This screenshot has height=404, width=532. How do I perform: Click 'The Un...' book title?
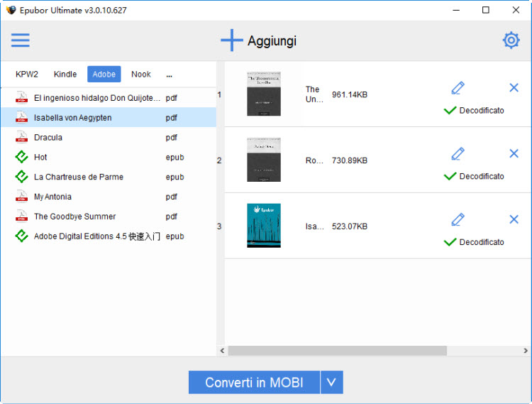[314, 94]
